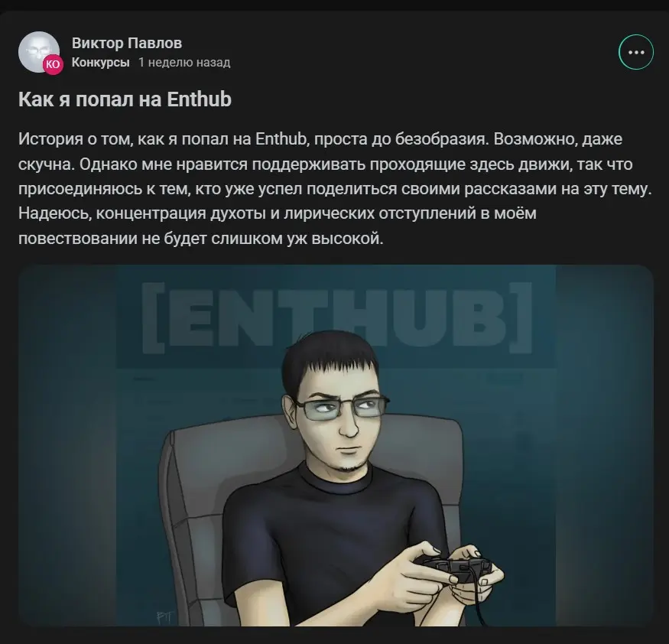669x644 pixels.
Task: Click the words "Однако мне нравится" in text
Action: coord(164,164)
